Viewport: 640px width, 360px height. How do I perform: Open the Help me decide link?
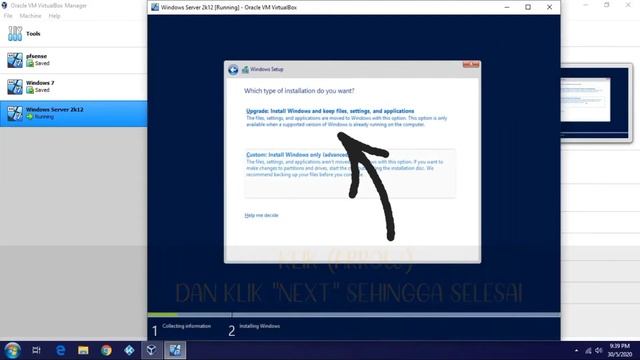point(261,215)
